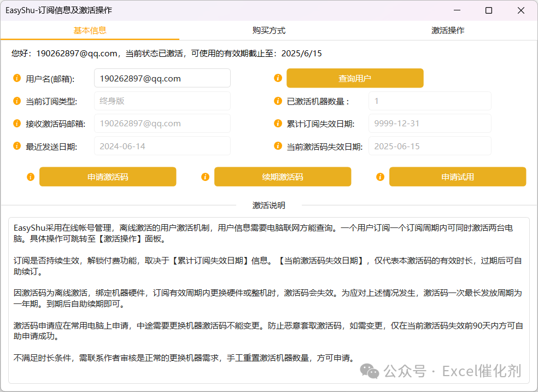This screenshot has height=392, width=538.
Task: Click the status line starting with 您好
Action: pos(166,54)
